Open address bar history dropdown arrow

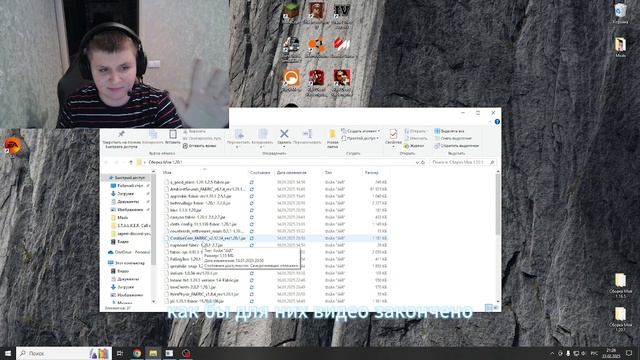pyautogui.click(x=417, y=162)
